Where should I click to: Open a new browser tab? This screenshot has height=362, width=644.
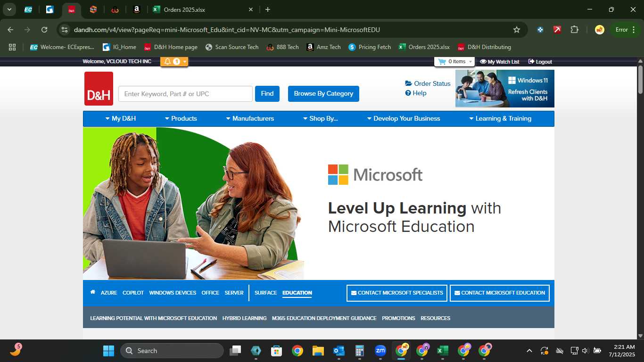point(268,9)
